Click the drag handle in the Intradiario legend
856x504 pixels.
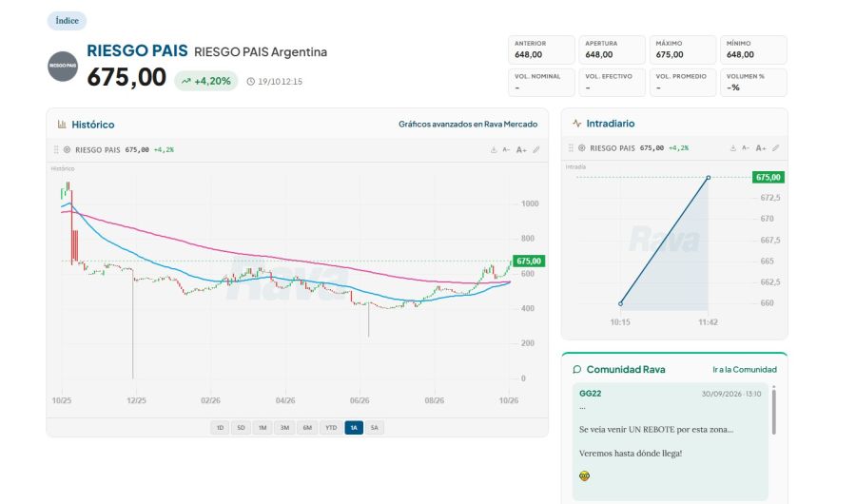(x=571, y=148)
